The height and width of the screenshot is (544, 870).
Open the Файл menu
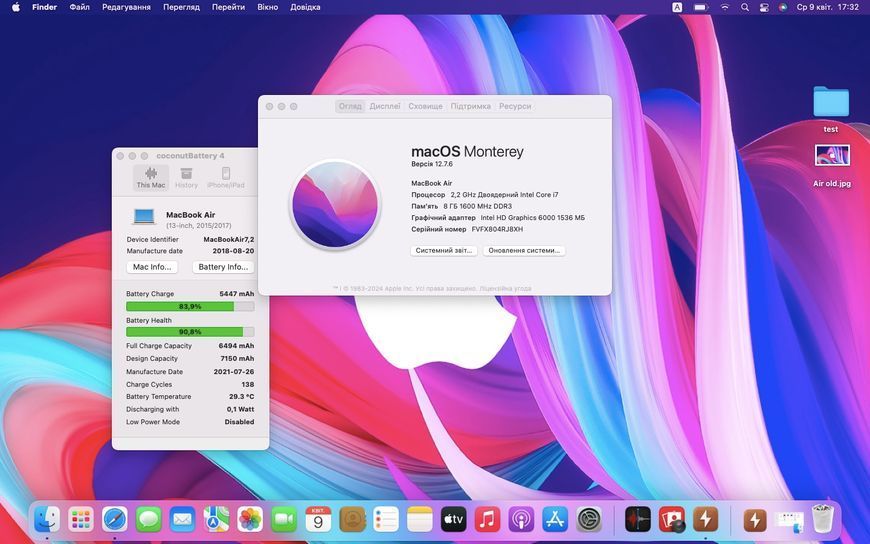coord(79,7)
